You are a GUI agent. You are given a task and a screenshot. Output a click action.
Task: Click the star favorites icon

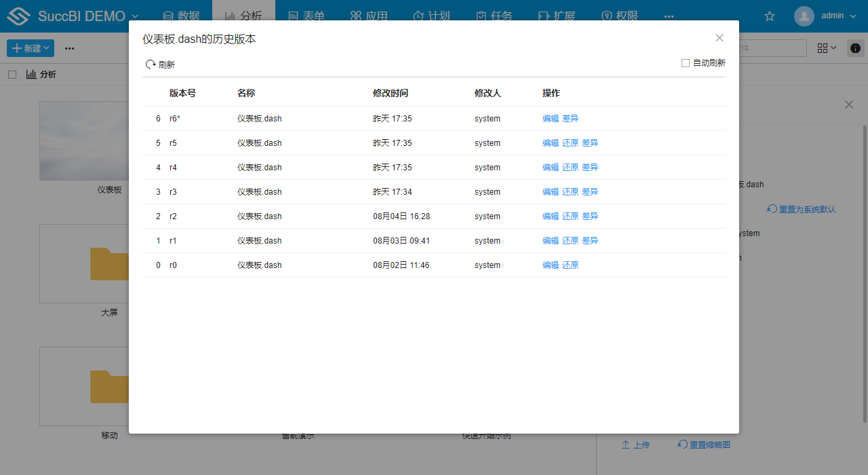(x=770, y=16)
